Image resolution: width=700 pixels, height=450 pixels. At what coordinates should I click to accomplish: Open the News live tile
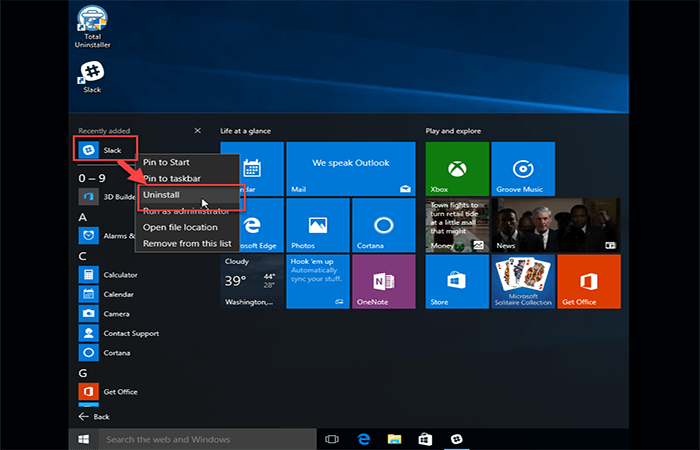click(x=556, y=225)
